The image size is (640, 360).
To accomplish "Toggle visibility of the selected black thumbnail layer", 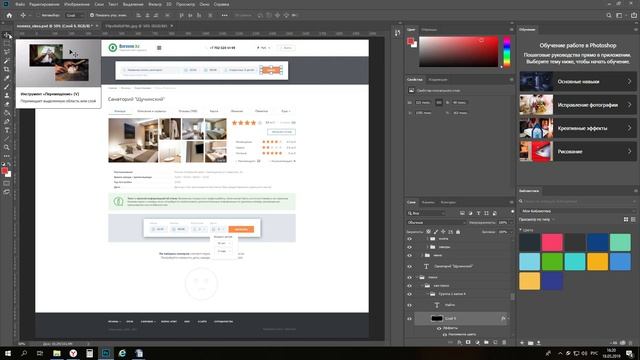I will [409, 319].
